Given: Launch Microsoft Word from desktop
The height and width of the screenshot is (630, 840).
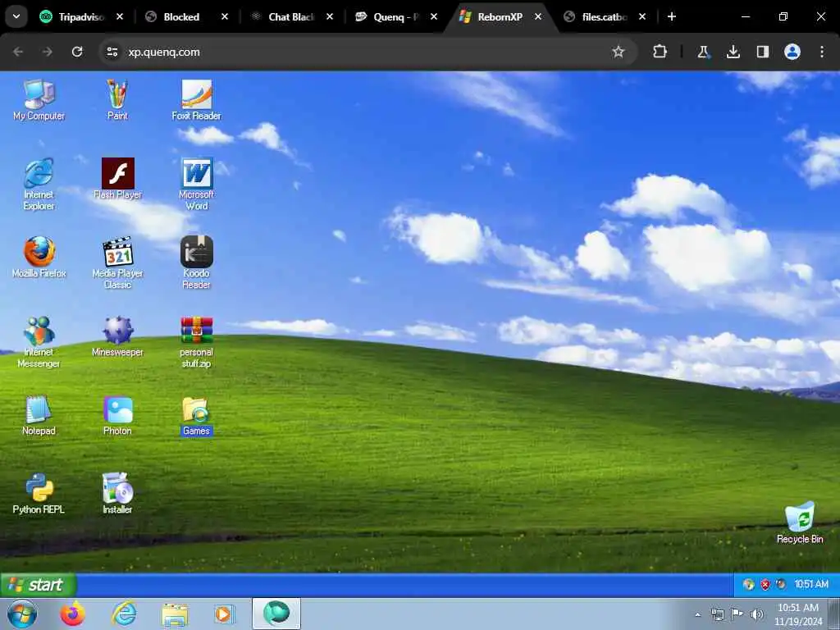Looking at the screenshot, I should pyautogui.click(x=197, y=184).
